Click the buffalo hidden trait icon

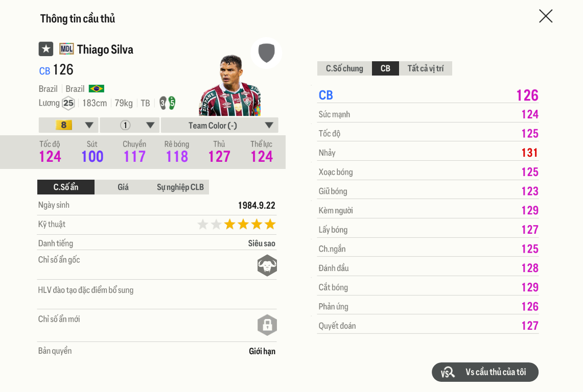tap(266, 265)
